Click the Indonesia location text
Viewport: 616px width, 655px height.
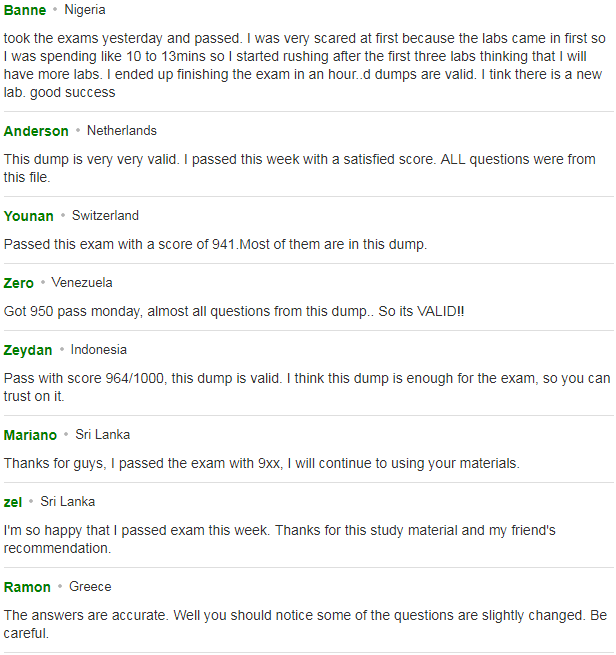(x=99, y=350)
